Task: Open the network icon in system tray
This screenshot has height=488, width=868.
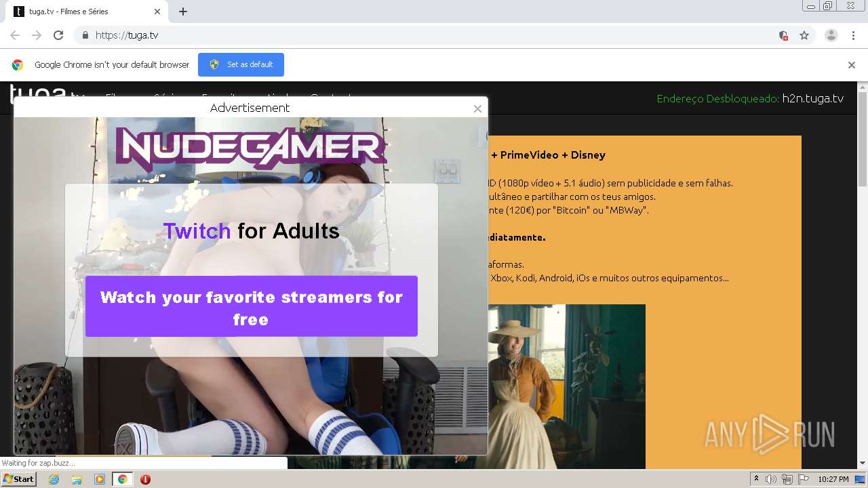Action: [x=787, y=479]
